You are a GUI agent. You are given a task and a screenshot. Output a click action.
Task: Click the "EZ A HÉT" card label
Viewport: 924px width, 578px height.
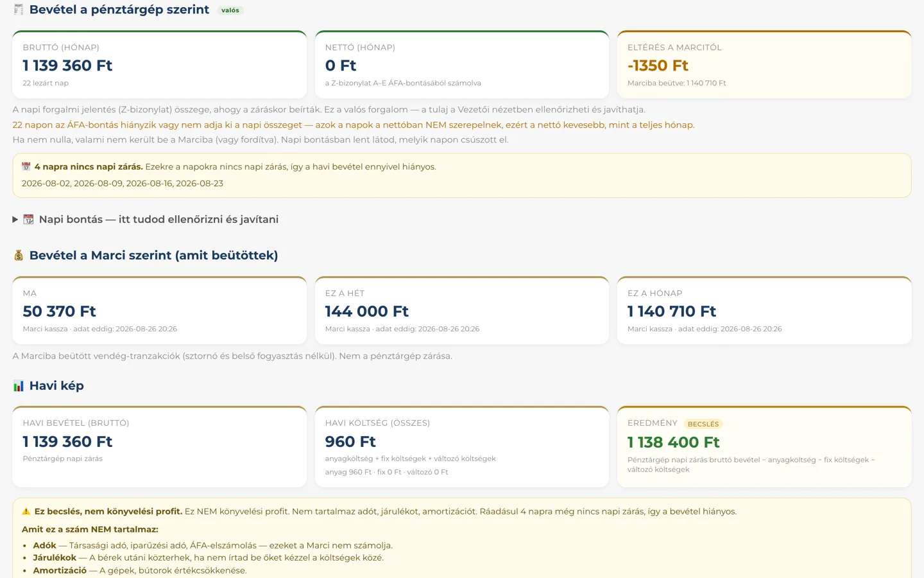[345, 293]
